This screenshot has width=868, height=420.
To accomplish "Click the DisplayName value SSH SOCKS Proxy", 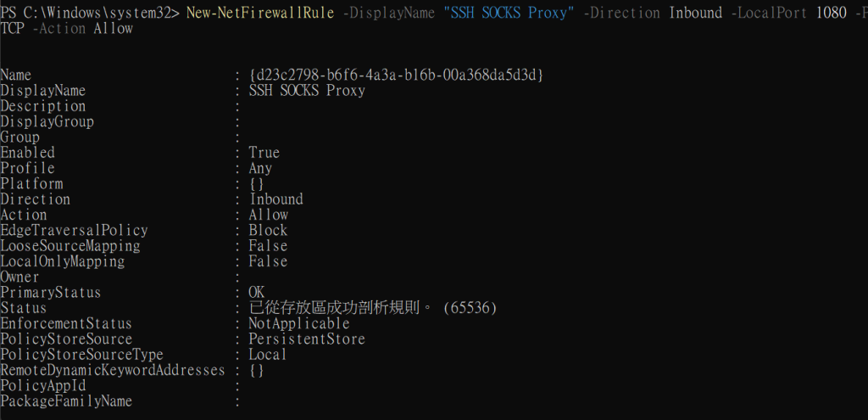I will point(307,90).
